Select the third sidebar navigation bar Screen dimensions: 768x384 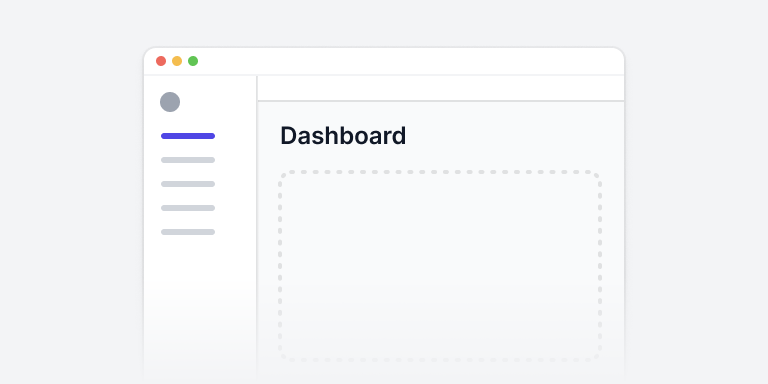pyautogui.click(x=188, y=184)
